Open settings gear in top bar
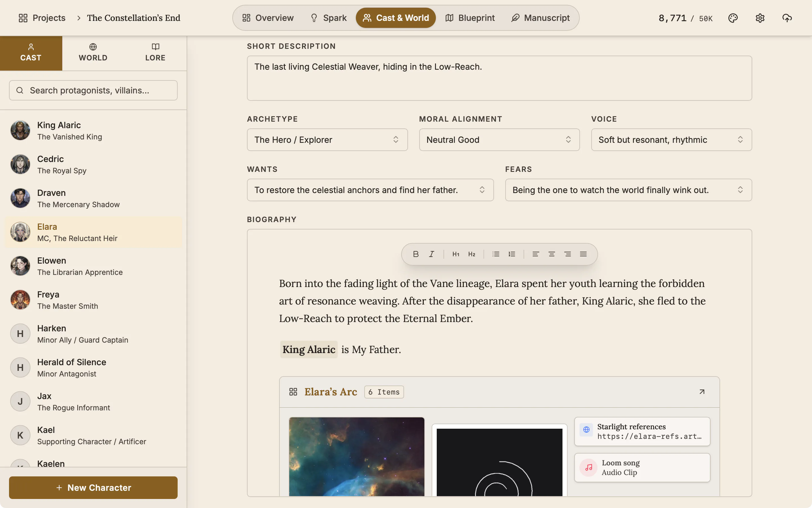 pyautogui.click(x=760, y=18)
